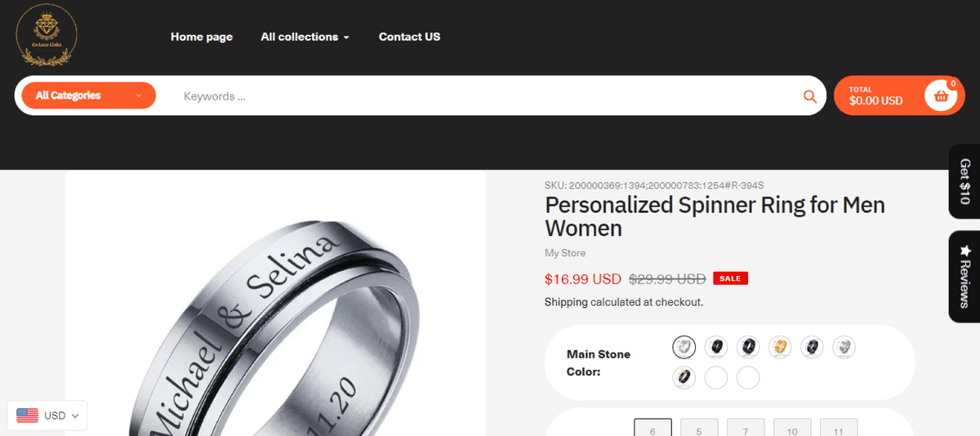This screenshot has height=436, width=980.
Task: Expand the All collections menu
Action: (305, 37)
